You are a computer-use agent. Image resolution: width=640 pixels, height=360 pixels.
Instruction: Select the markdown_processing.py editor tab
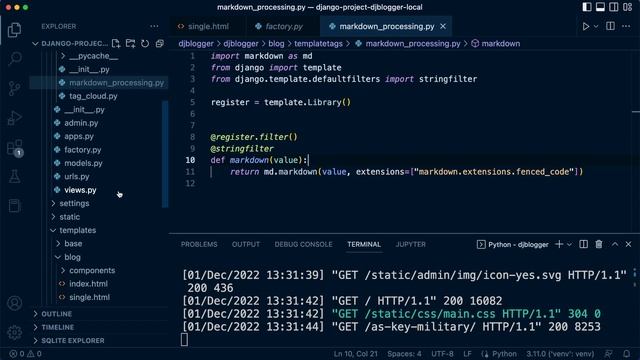point(387,26)
